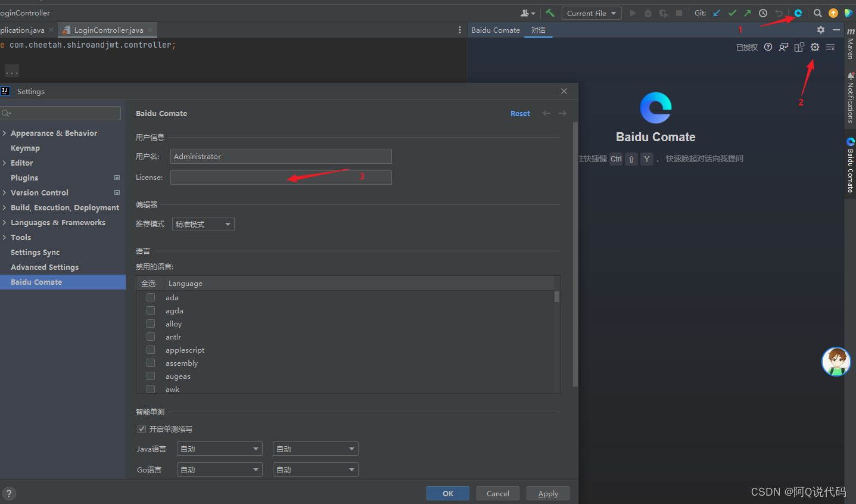Check the alloy language checkbox
This screenshot has height=504, width=856.
point(151,323)
